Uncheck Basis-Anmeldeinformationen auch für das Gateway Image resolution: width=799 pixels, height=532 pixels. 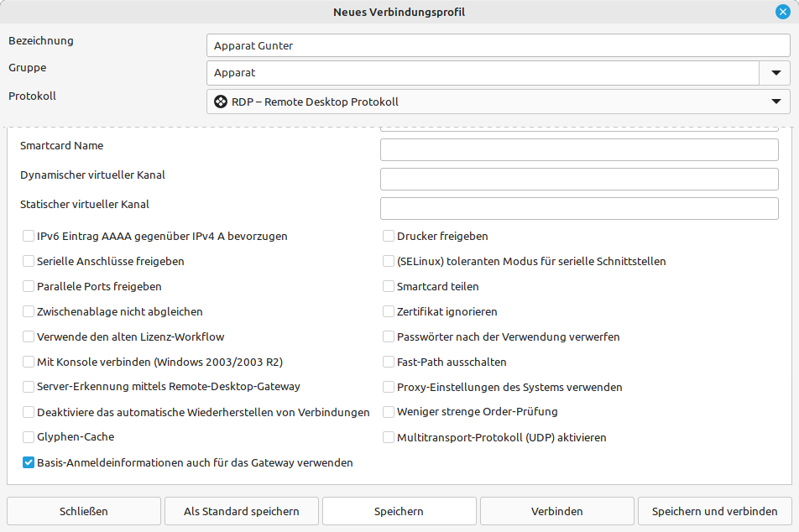pyautogui.click(x=29, y=462)
